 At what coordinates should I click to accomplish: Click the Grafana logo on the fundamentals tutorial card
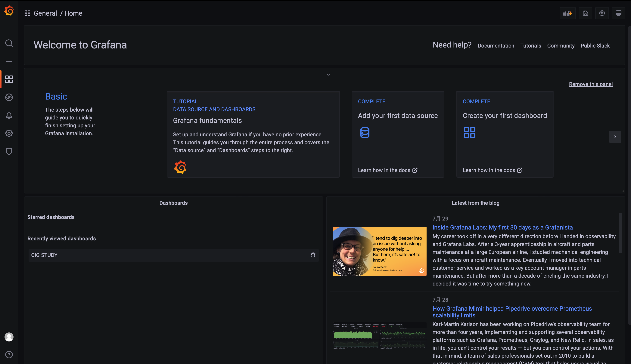coord(180,167)
